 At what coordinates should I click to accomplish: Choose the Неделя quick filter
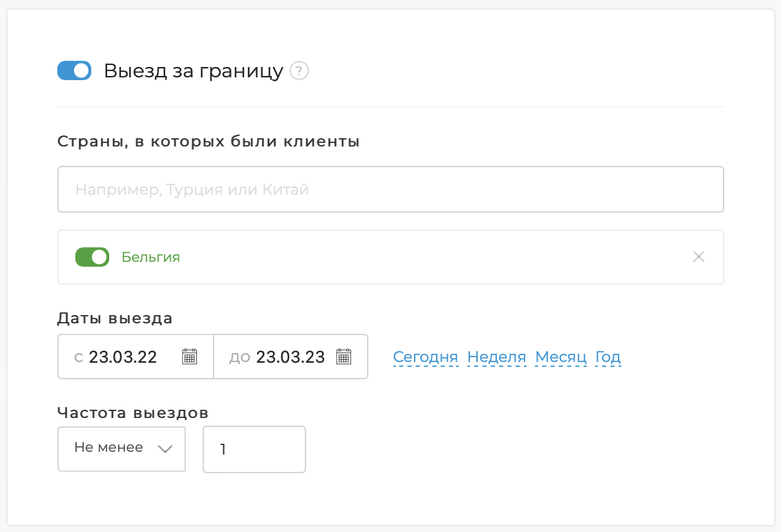496,357
